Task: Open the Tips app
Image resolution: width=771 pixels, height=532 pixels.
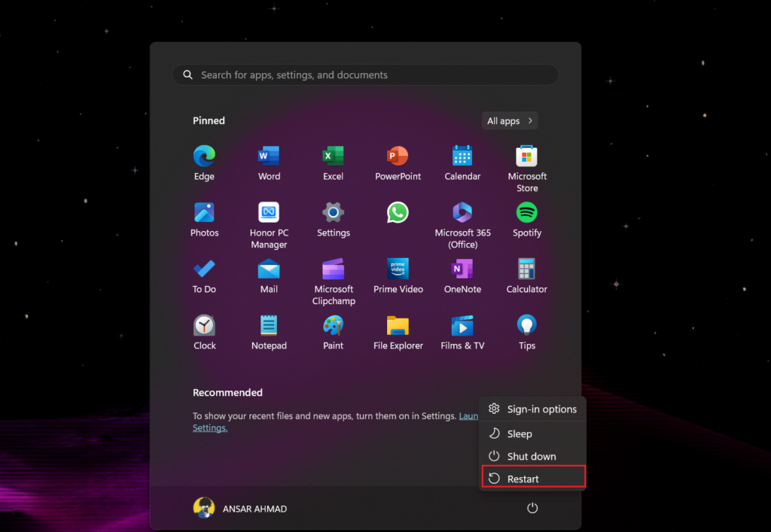Action: click(x=526, y=326)
